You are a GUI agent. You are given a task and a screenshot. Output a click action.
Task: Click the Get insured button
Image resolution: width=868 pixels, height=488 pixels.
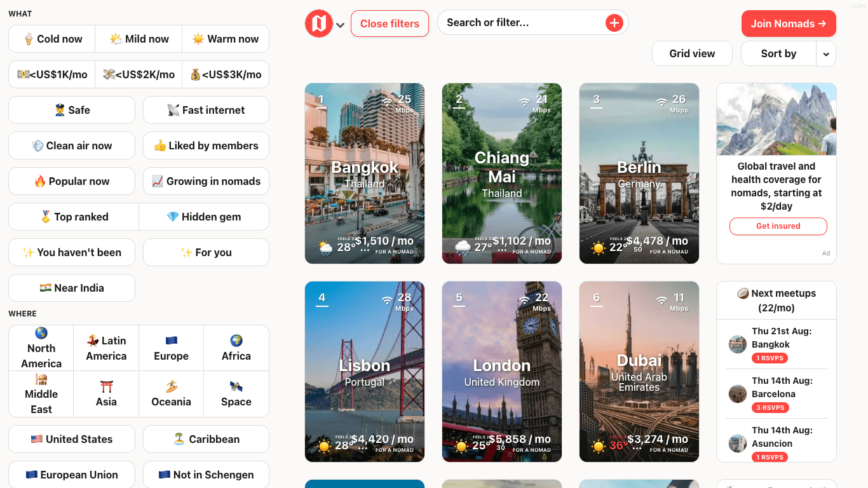click(x=778, y=226)
